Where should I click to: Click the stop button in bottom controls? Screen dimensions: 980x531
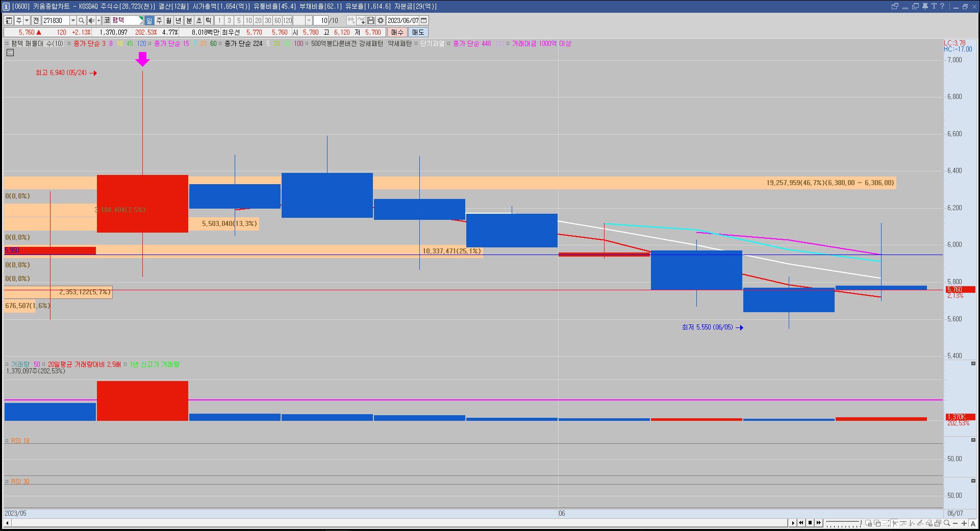point(810,523)
